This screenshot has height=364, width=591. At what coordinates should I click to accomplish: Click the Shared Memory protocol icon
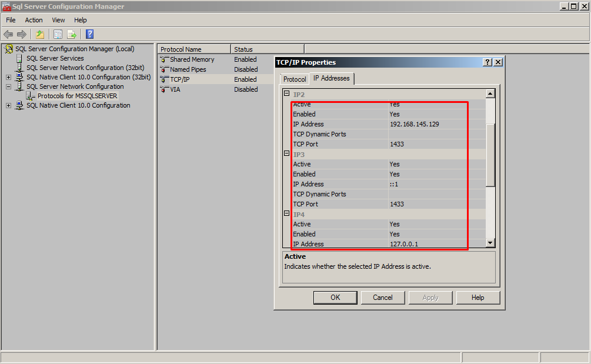pos(164,59)
